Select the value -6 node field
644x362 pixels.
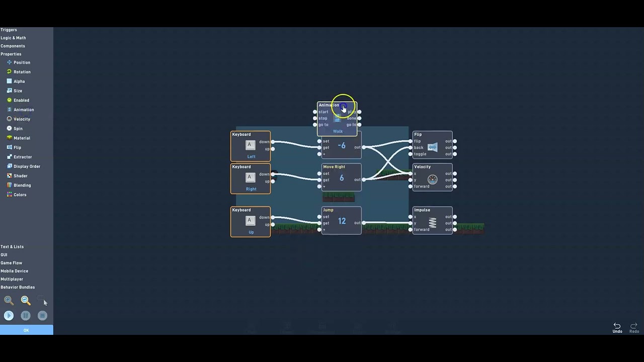(x=342, y=146)
